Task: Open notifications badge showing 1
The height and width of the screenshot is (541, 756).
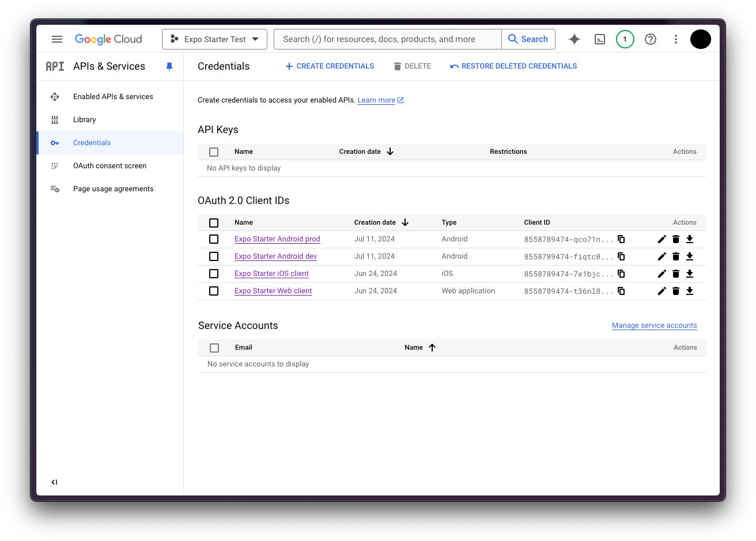Action: click(625, 39)
